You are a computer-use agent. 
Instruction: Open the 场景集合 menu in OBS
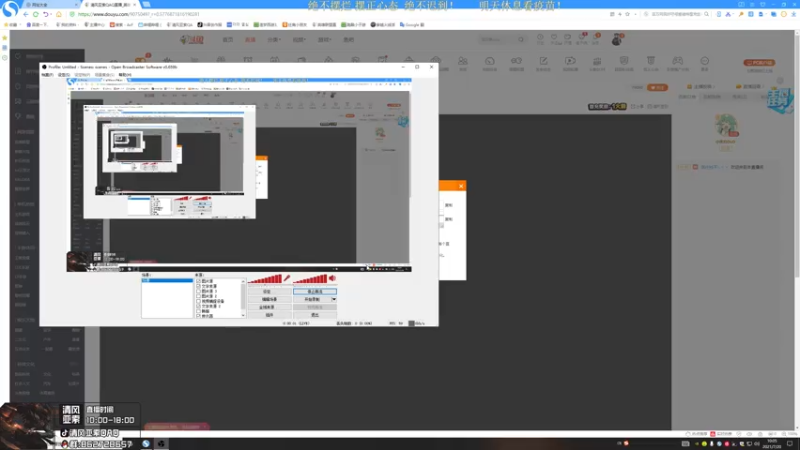104,75
